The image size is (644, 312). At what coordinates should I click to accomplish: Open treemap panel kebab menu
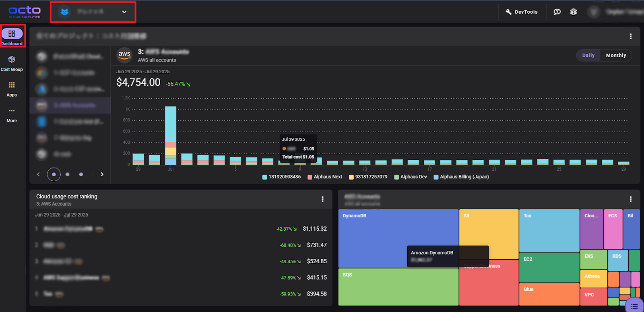(x=631, y=199)
